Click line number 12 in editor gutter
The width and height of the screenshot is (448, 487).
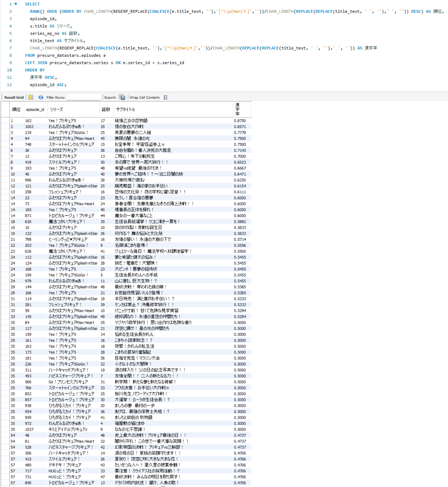9,85
